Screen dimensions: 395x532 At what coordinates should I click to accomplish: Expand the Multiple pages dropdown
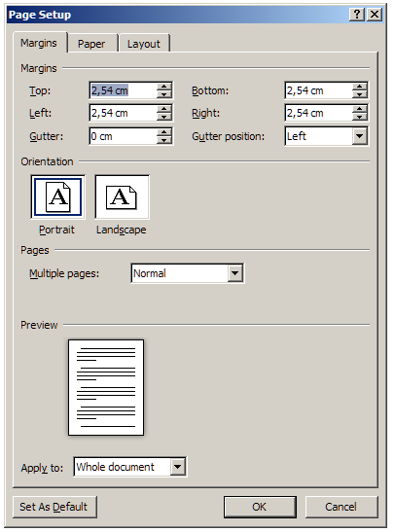(235, 273)
